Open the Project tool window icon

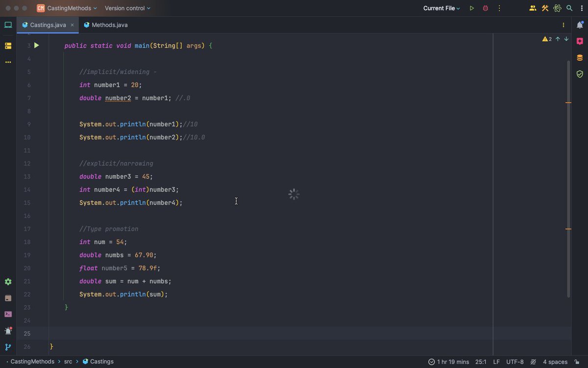(8, 25)
